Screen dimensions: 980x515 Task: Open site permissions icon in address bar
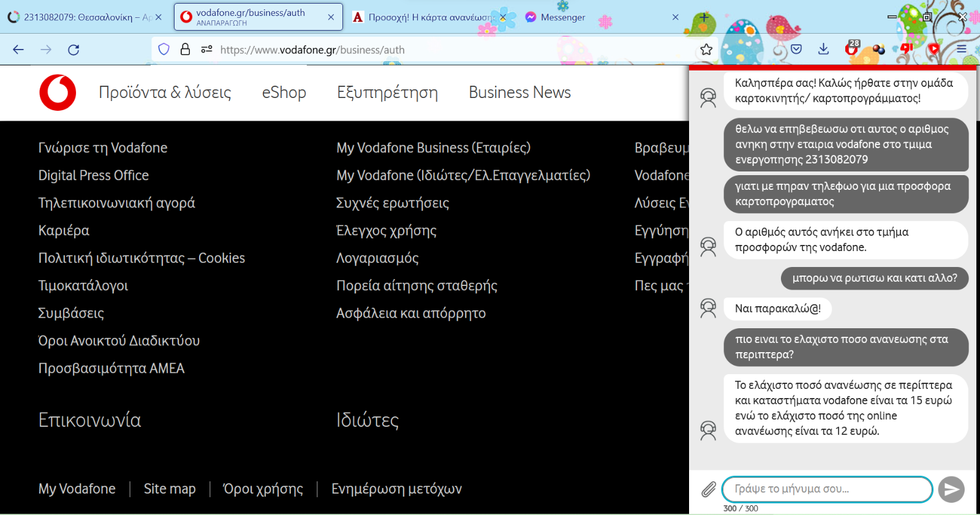coord(206,50)
